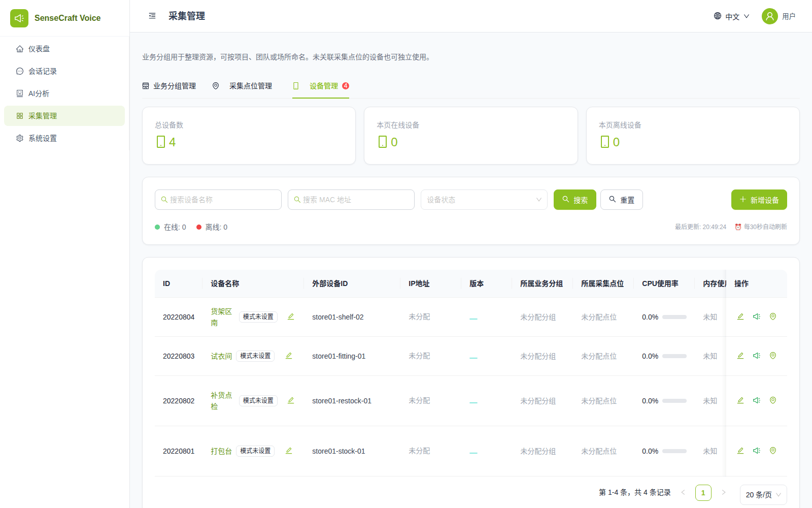Click the speaker icon for 打包台 device
Viewport: 812px width, 508px height.
757,451
